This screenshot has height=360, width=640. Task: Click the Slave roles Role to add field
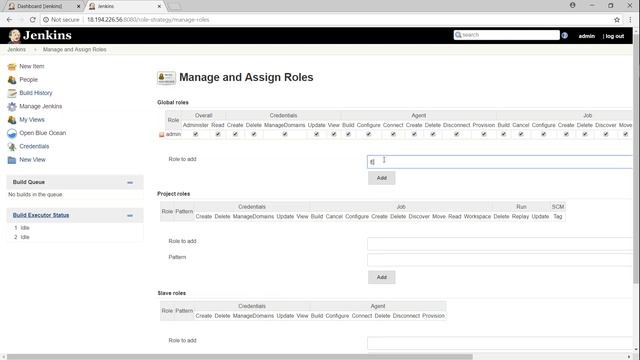pyautogui.click(x=500, y=343)
